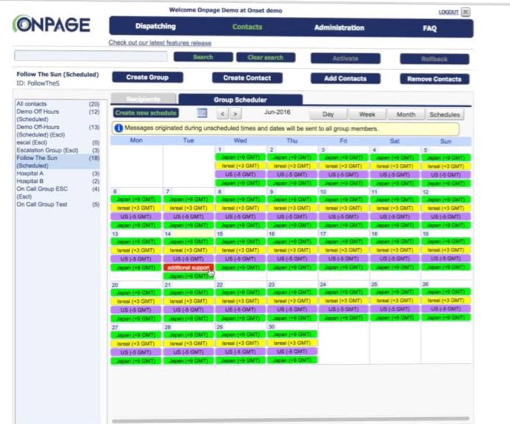Select All contacts group

58,104
